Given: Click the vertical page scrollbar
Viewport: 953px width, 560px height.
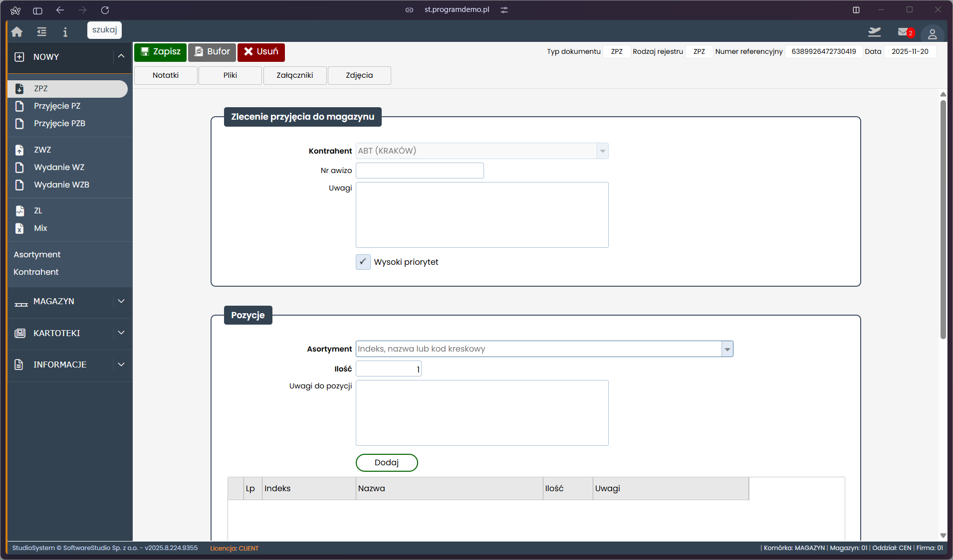Looking at the screenshot, I should 943,219.
